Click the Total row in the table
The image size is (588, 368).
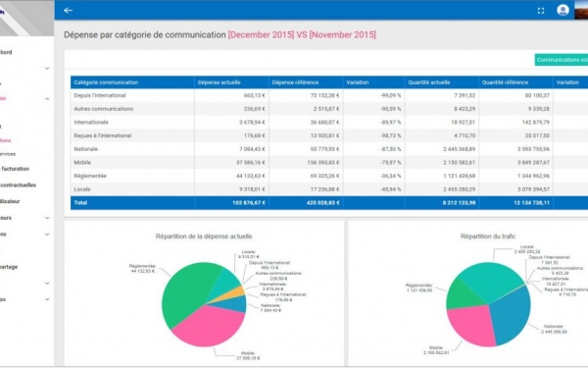coord(329,202)
